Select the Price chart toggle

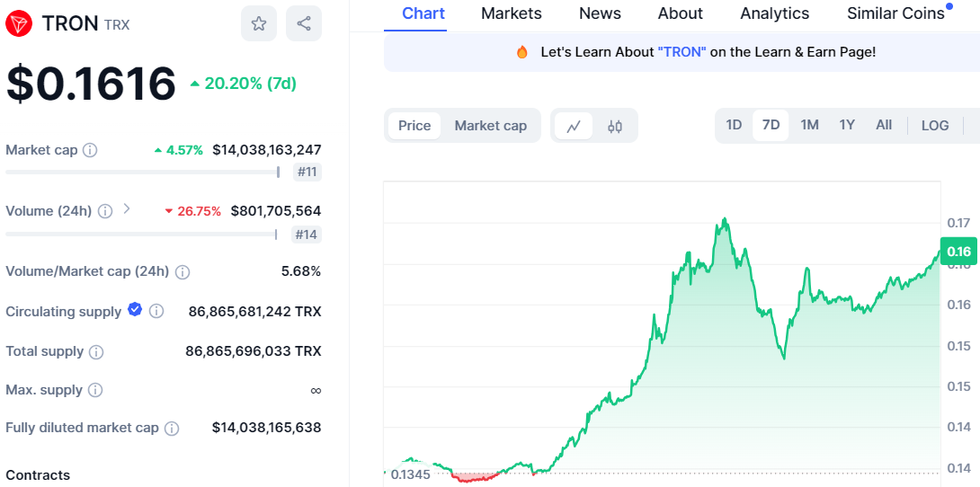tap(414, 126)
